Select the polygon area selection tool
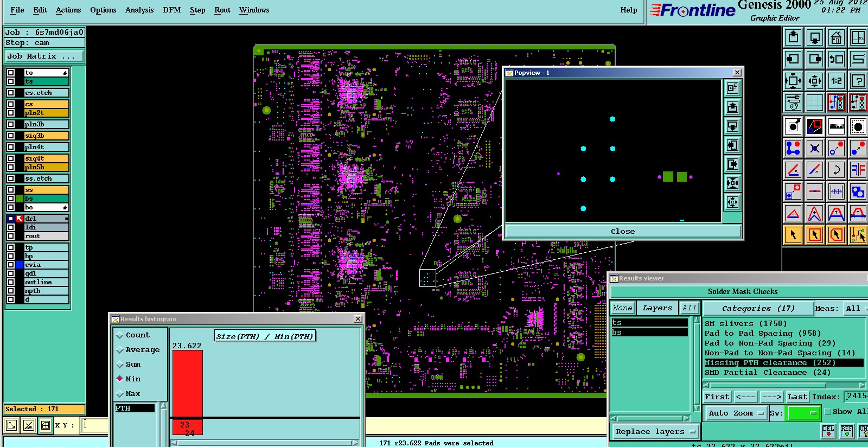This screenshot has width=868, height=447. point(837,235)
